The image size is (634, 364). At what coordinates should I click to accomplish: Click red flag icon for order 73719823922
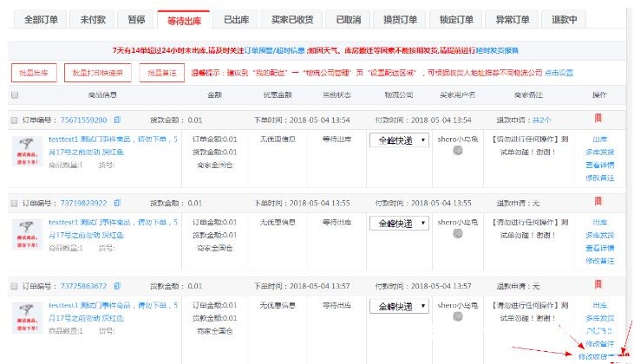coord(598,202)
